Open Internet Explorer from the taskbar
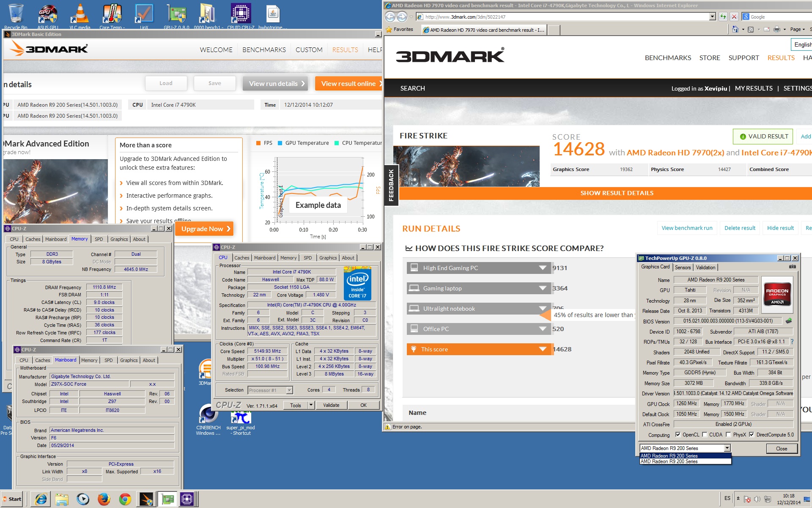Screen dimensions: 812x508 tap(41, 499)
